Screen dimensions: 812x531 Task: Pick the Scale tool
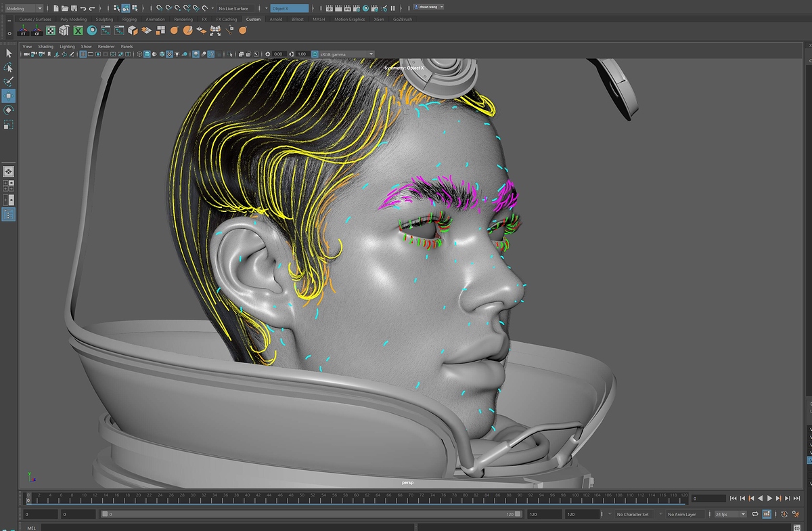point(9,124)
